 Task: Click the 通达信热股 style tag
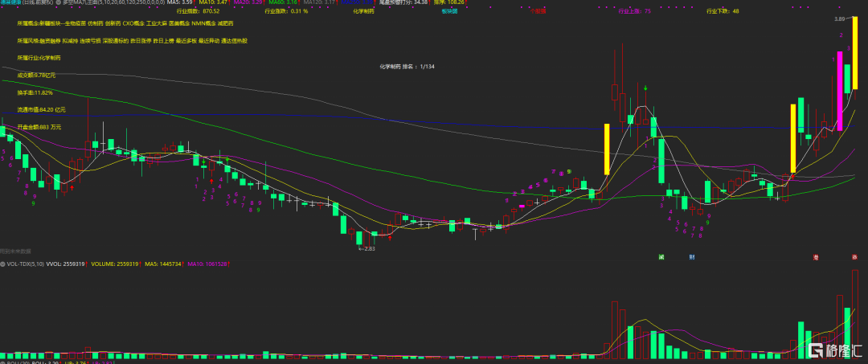[x=234, y=41]
